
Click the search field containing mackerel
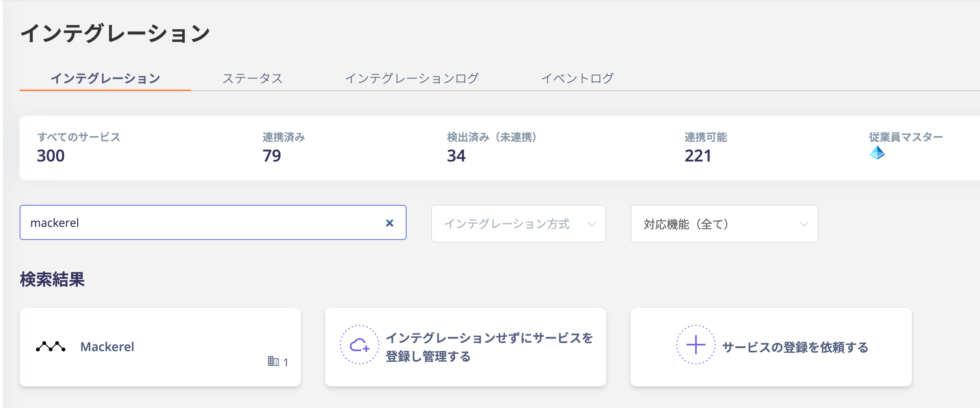pos(213,222)
